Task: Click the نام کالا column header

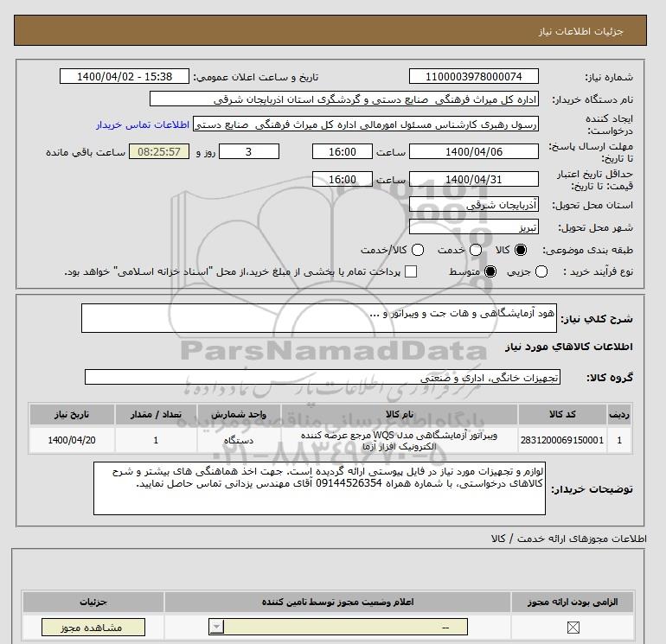Action: pyautogui.click(x=399, y=414)
